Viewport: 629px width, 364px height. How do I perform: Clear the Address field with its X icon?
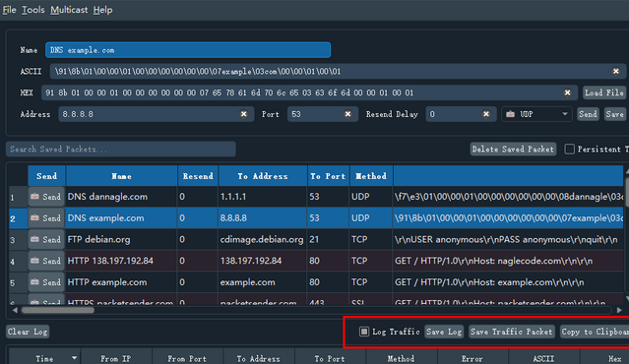click(x=243, y=114)
